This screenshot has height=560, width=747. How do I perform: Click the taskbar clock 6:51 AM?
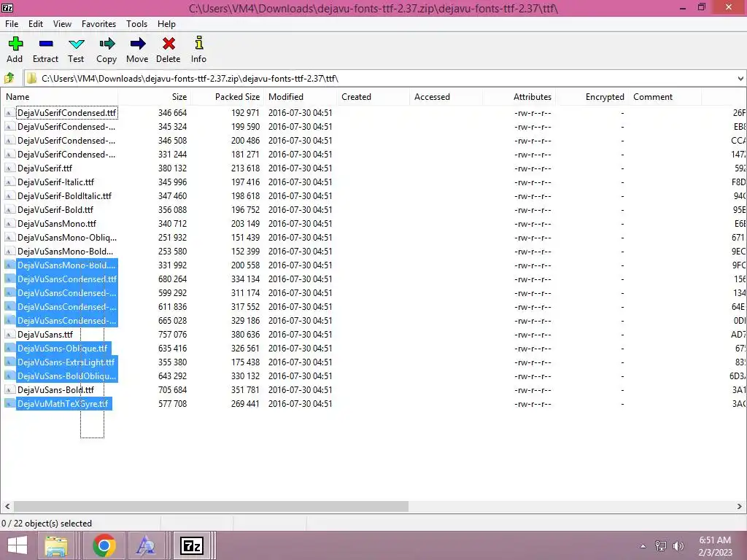[x=715, y=540]
